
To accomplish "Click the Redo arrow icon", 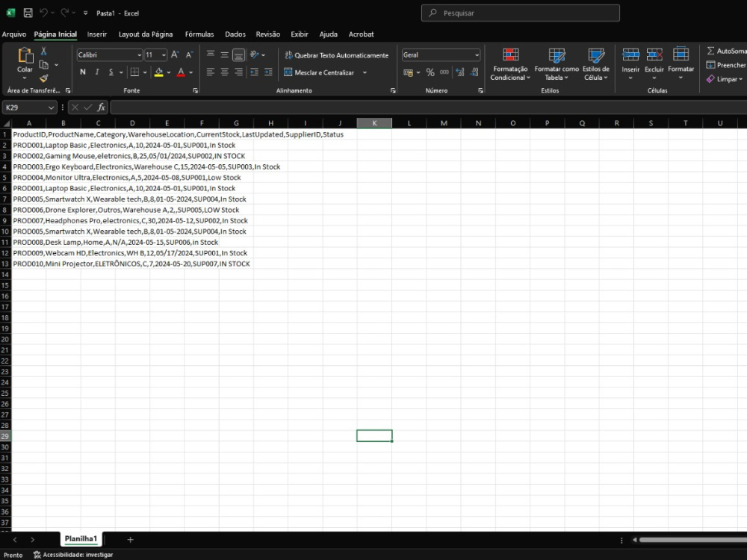I will [x=64, y=13].
